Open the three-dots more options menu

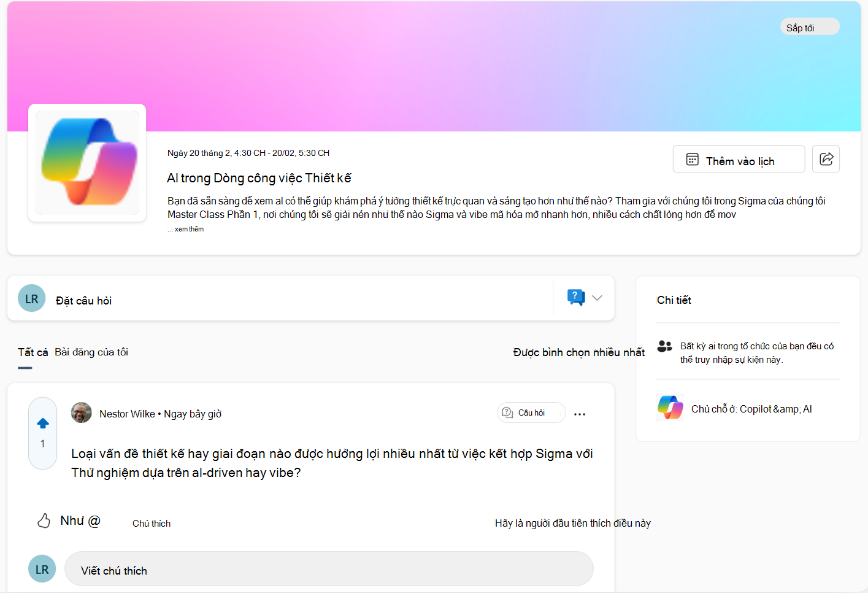click(x=580, y=414)
